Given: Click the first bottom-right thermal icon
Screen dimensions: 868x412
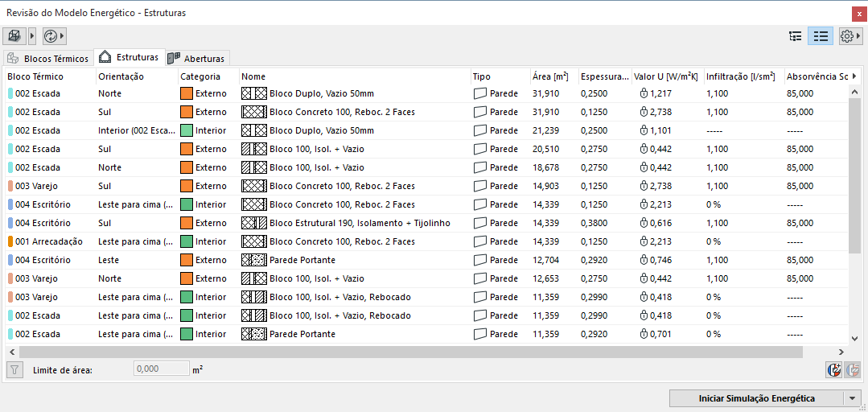Looking at the screenshot, I should [x=834, y=370].
